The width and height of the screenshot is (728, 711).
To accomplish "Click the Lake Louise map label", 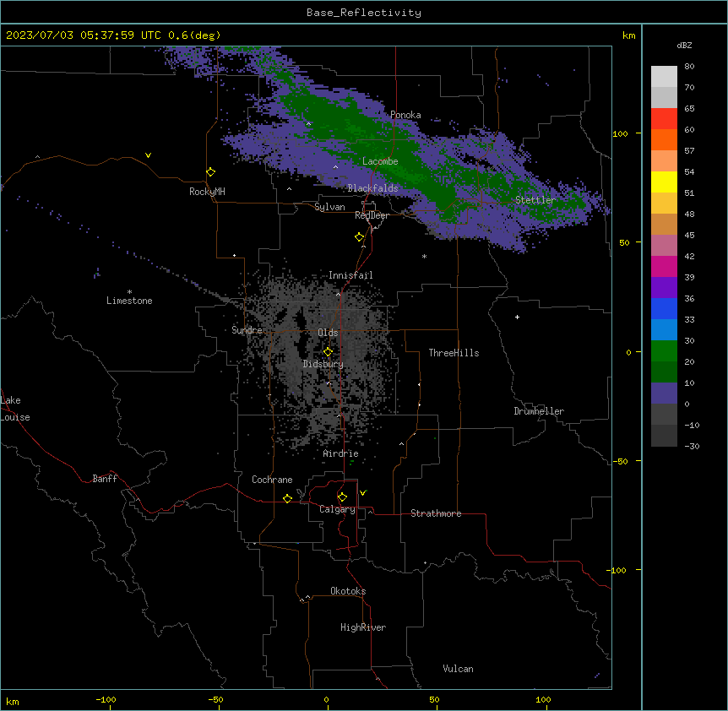I will [15, 409].
